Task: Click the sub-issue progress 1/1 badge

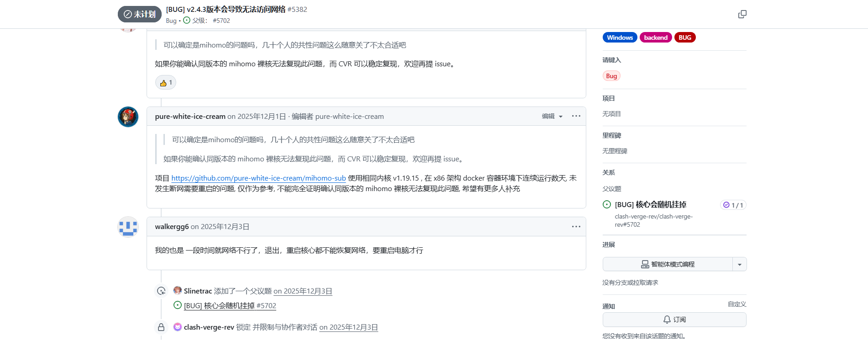Action: [733, 205]
